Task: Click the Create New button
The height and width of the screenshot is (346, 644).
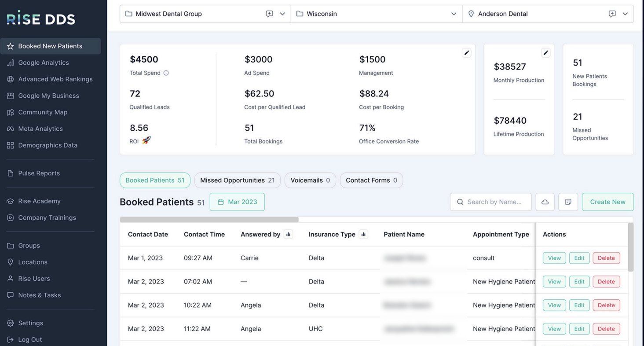Action: click(x=607, y=202)
